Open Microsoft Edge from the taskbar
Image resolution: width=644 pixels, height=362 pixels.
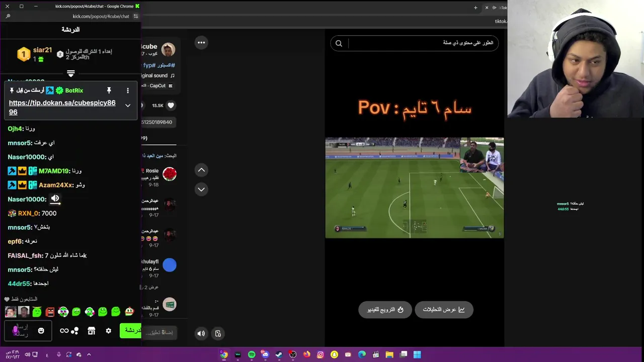tap(362, 354)
